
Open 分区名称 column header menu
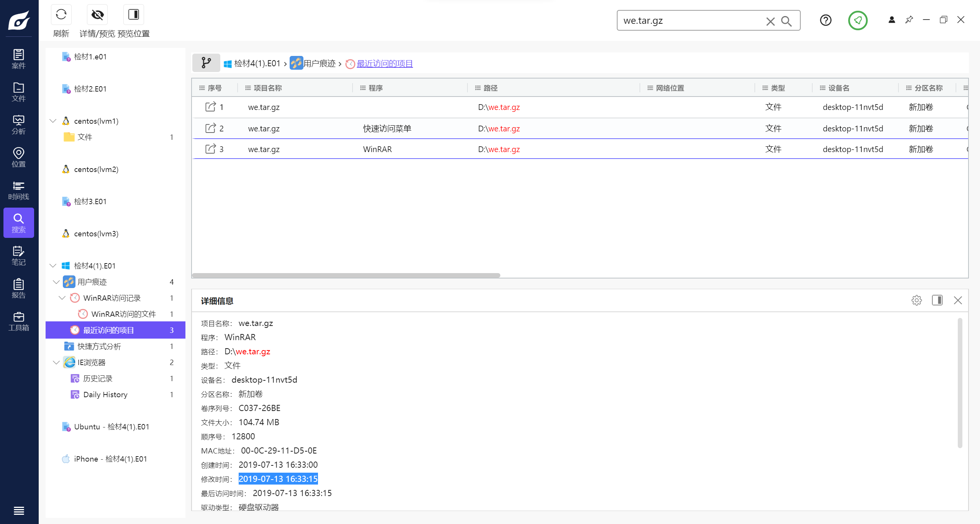(x=909, y=88)
